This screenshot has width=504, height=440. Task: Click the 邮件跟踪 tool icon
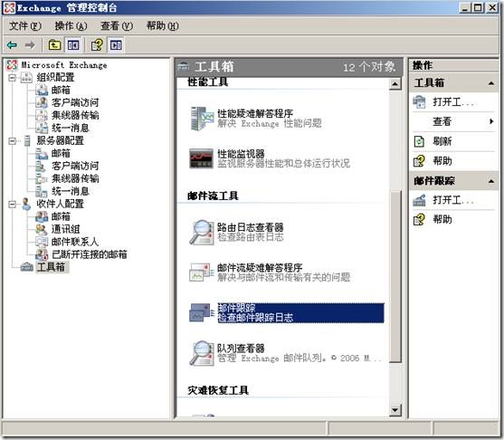pyautogui.click(x=202, y=312)
